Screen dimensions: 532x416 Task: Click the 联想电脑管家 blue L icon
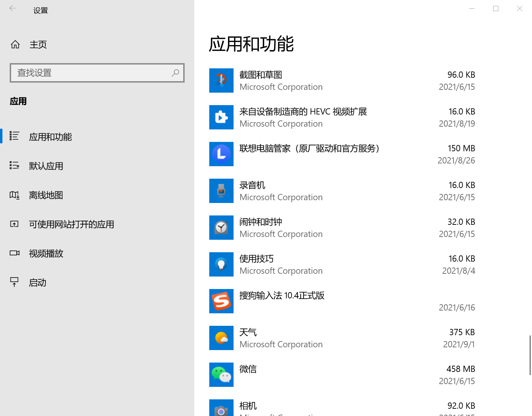tap(221, 154)
